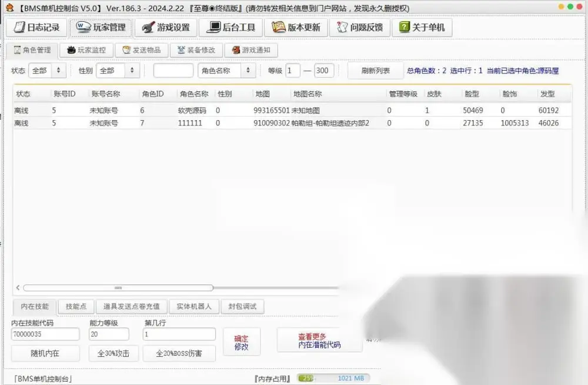
Task: Switch to the 装备修改 tab
Action: [196, 50]
